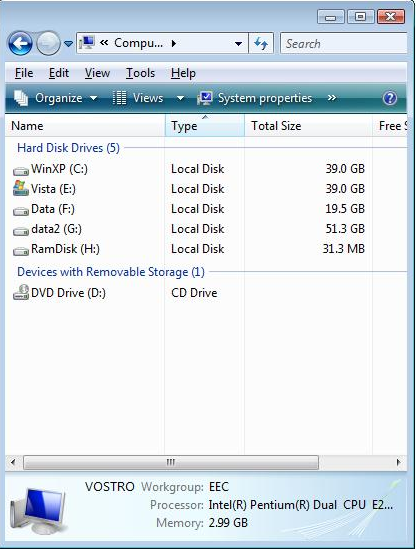Click the horizontal scrollbar thumb
The width and height of the screenshot is (416, 549).
tap(171, 462)
